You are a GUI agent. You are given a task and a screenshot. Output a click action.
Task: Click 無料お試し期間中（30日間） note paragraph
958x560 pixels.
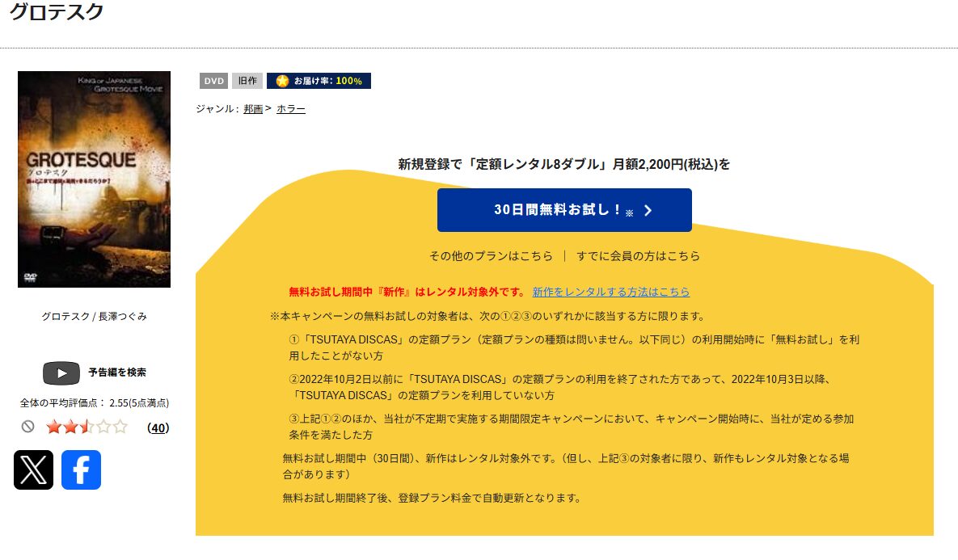pyautogui.click(x=566, y=466)
